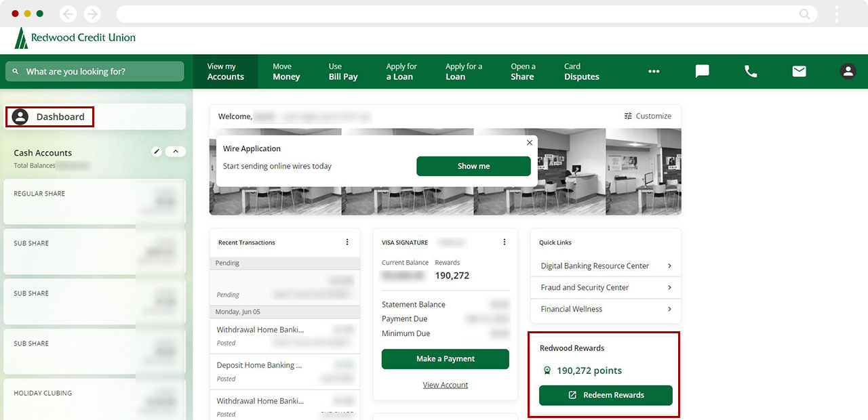Open the Move Money menu
The width and height of the screenshot is (868, 420).
tap(286, 71)
